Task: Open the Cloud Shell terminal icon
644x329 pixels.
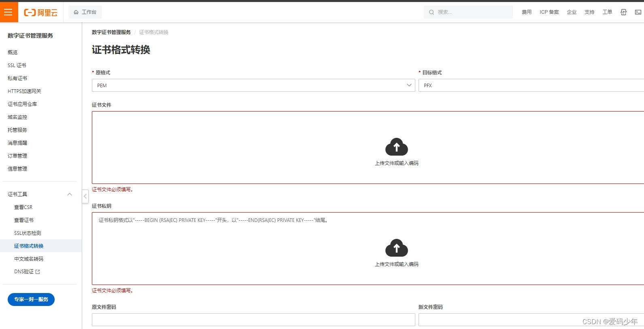Action: 638,12
